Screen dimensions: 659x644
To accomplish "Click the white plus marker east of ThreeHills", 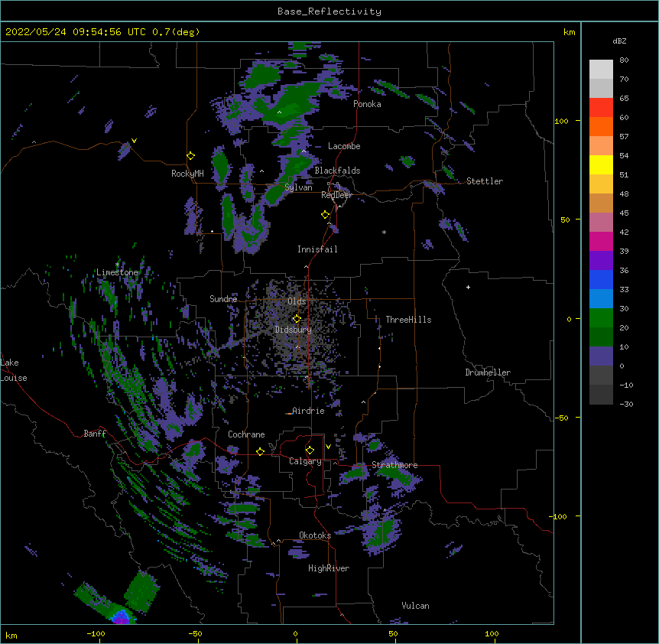I will pyautogui.click(x=468, y=287).
